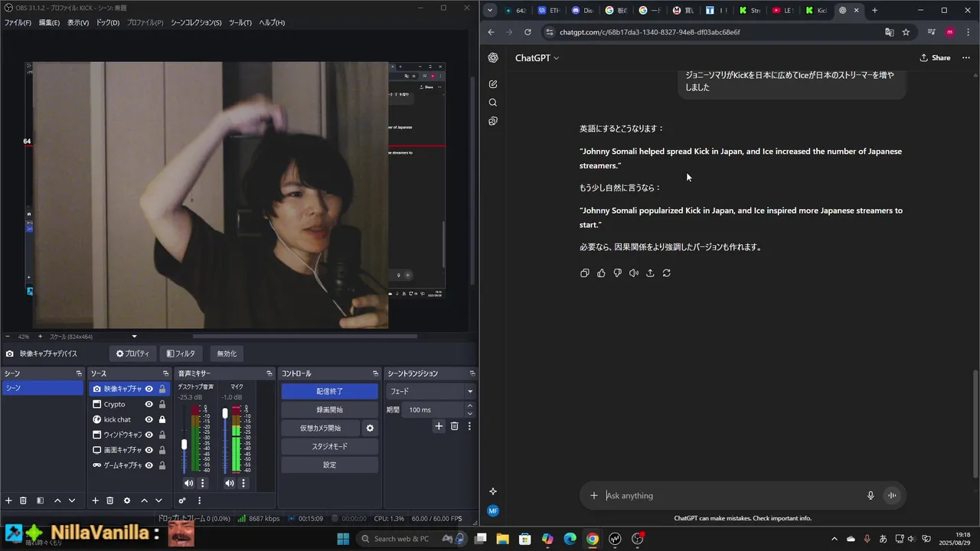Move the selected source down
This screenshot has height=551, width=980.
coord(158,500)
